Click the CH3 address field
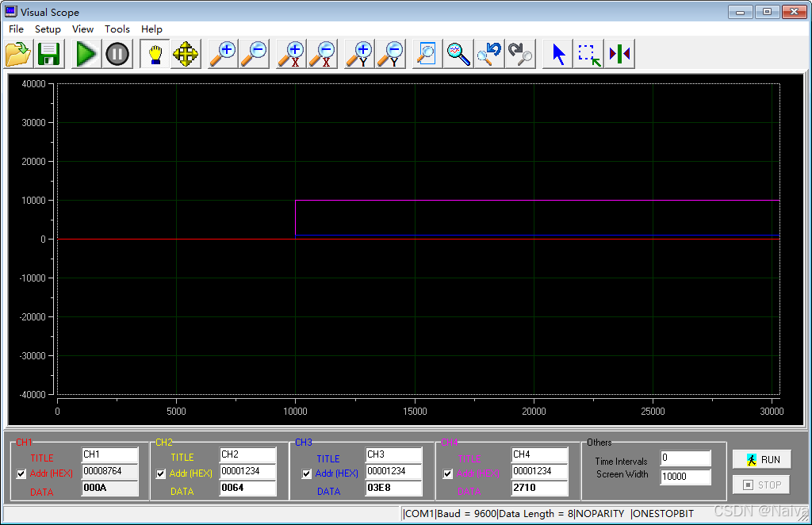Image resolution: width=812 pixels, height=525 pixels. coord(393,471)
